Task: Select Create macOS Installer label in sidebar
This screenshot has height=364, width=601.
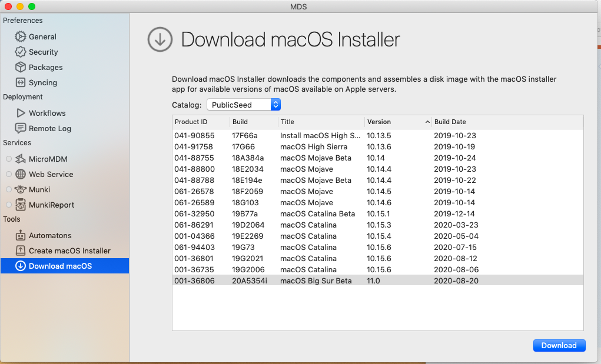Action: [x=70, y=251]
